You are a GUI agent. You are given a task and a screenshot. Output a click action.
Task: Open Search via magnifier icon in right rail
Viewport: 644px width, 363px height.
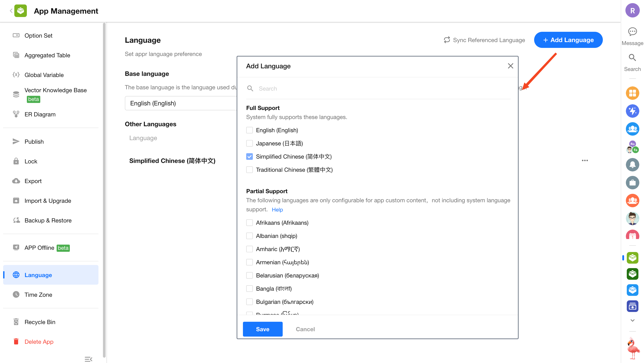point(632,58)
